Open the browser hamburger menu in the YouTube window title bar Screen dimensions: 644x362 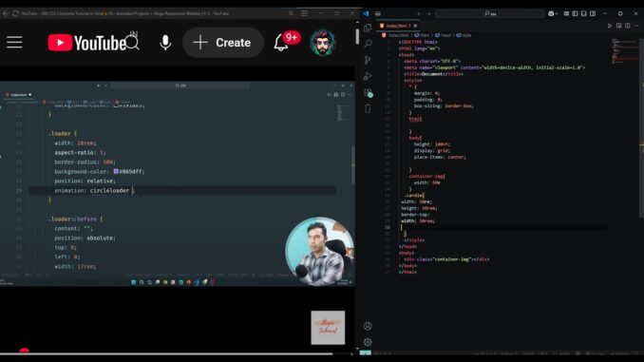click(x=304, y=13)
